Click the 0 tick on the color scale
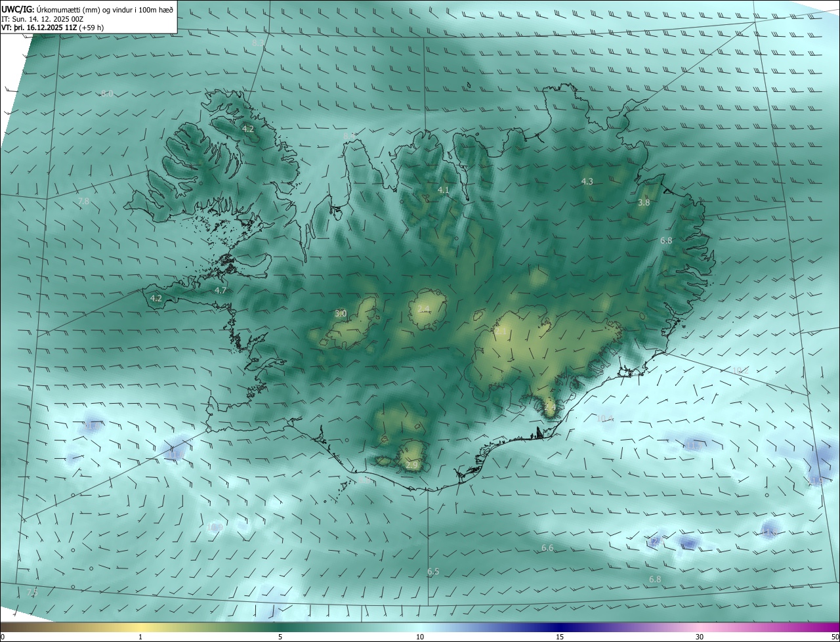The width and height of the screenshot is (840, 642). coord(3,637)
